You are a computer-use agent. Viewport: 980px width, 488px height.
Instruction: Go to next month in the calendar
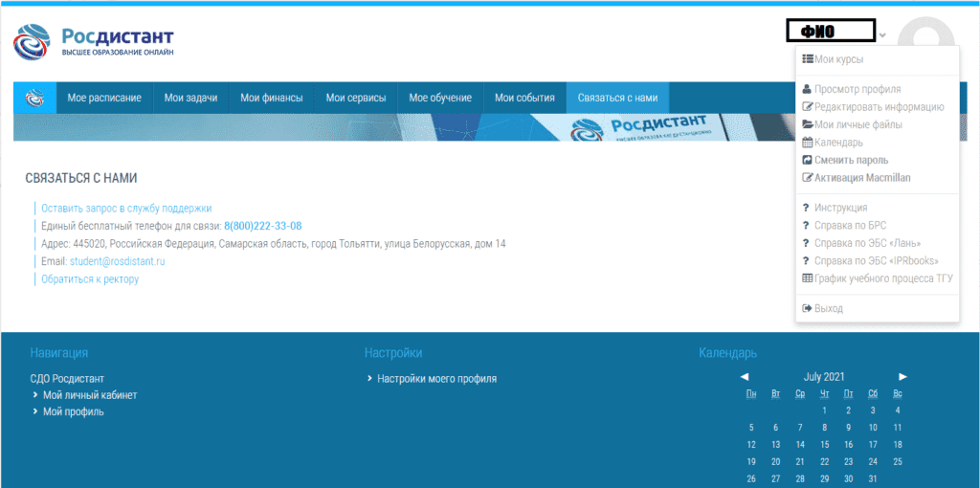tap(902, 377)
